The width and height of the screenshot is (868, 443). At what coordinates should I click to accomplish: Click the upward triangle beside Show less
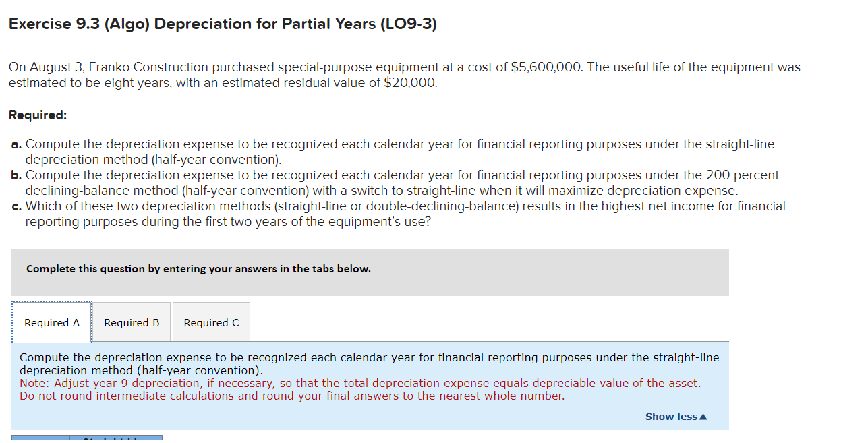click(x=704, y=416)
